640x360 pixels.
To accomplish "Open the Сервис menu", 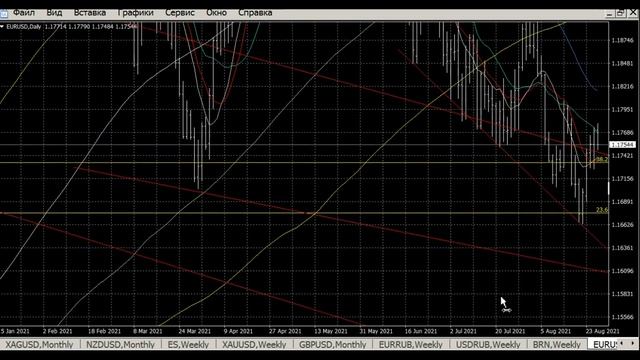I will click(180, 13).
